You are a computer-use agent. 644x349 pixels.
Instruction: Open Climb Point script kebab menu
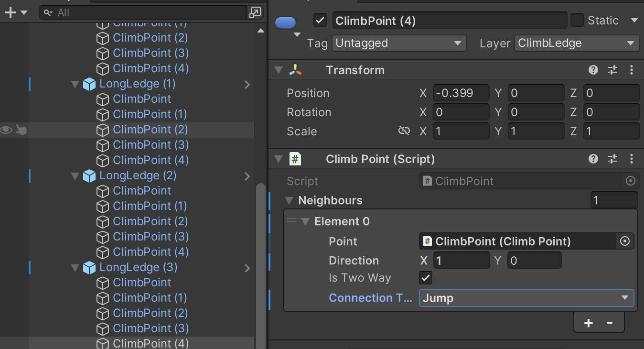coord(632,159)
